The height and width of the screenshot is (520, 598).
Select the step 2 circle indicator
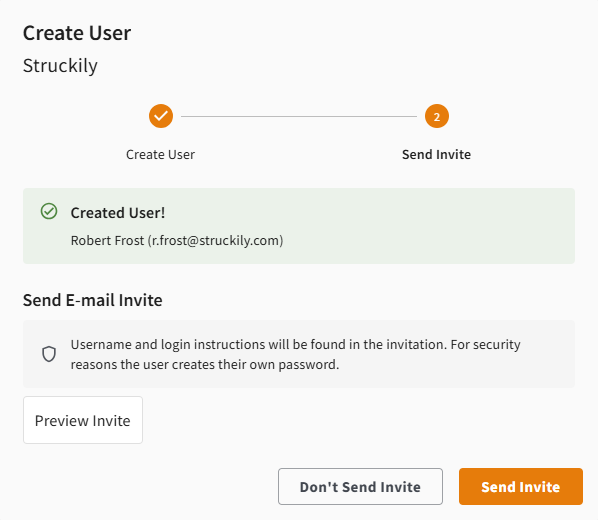click(437, 116)
